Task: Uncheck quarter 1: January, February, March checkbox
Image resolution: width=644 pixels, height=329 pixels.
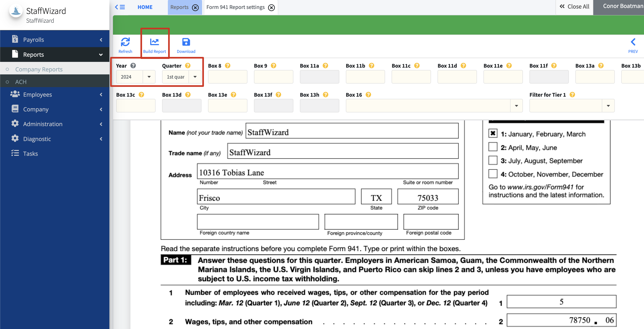Action: point(493,133)
